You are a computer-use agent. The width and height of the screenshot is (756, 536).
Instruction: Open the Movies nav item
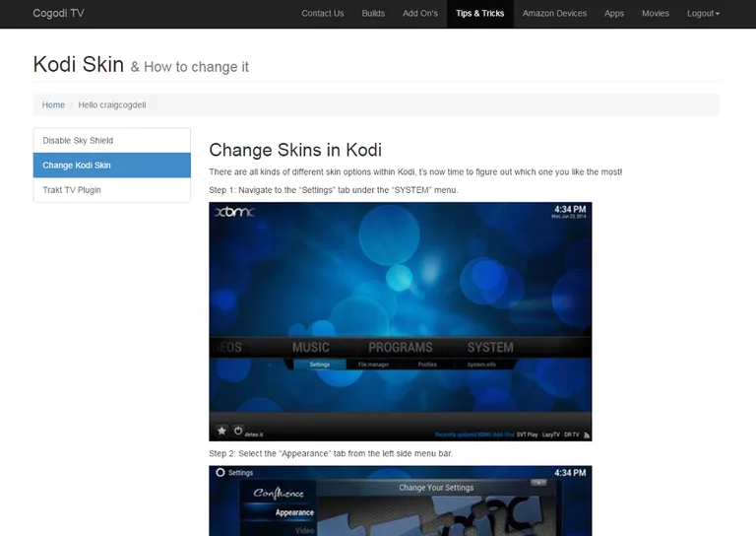[656, 14]
